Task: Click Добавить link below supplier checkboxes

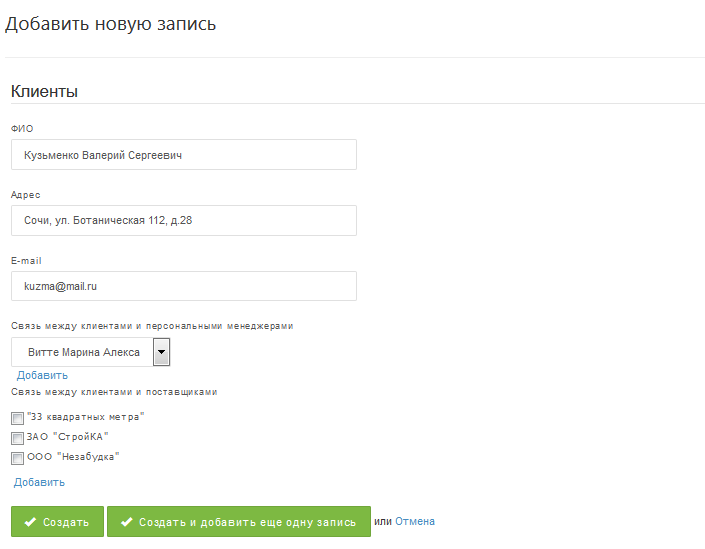Action: pyautogui.click(x=39, y=482)
